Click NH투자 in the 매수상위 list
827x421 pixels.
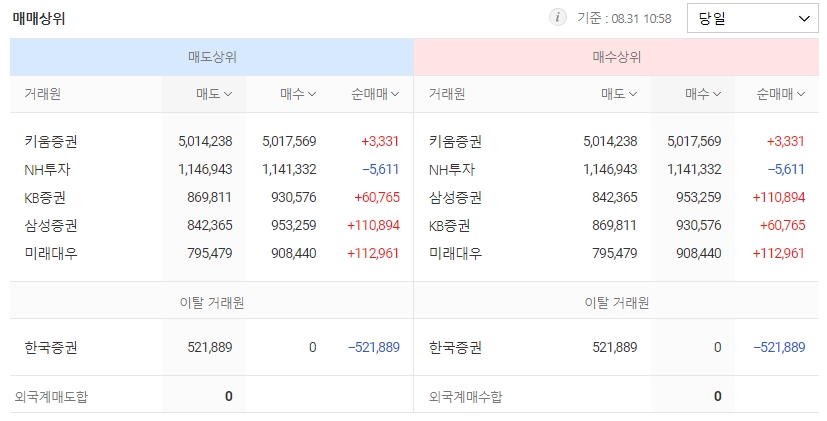451,169
